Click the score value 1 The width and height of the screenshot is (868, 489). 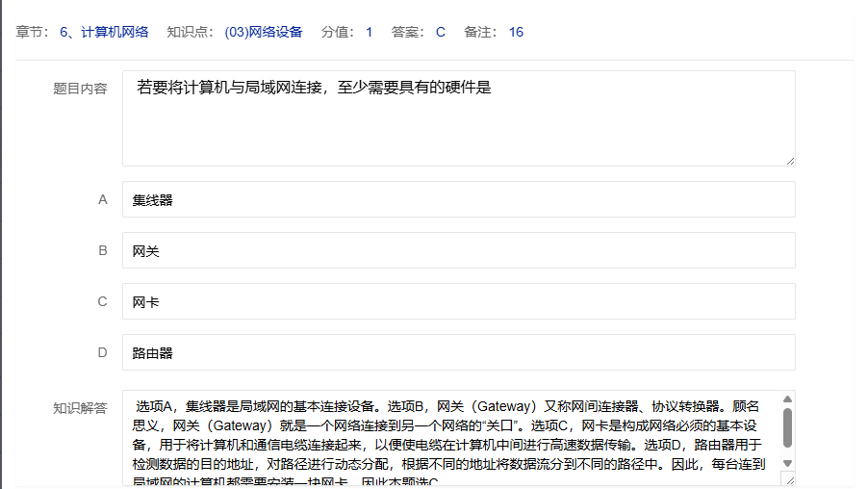coord(369,32)
